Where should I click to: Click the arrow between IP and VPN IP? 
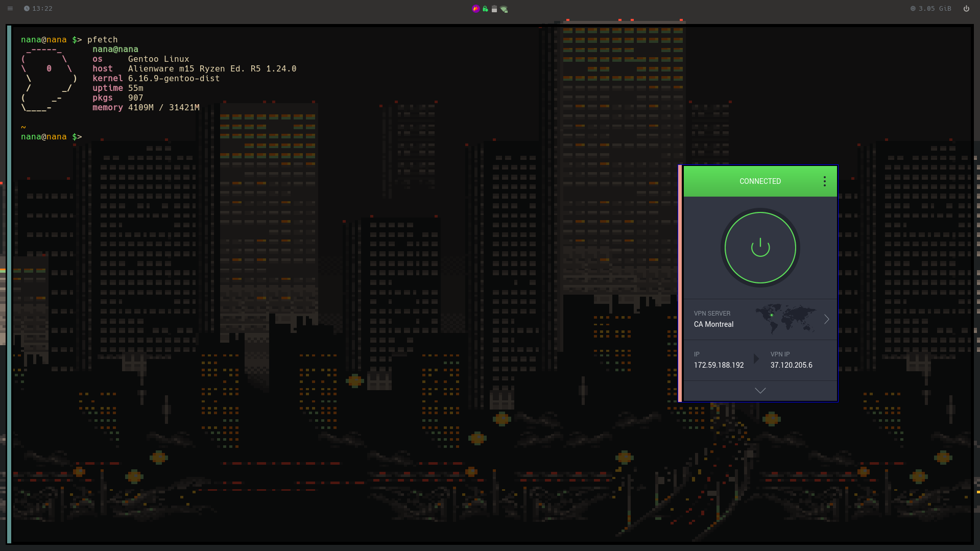756,359
